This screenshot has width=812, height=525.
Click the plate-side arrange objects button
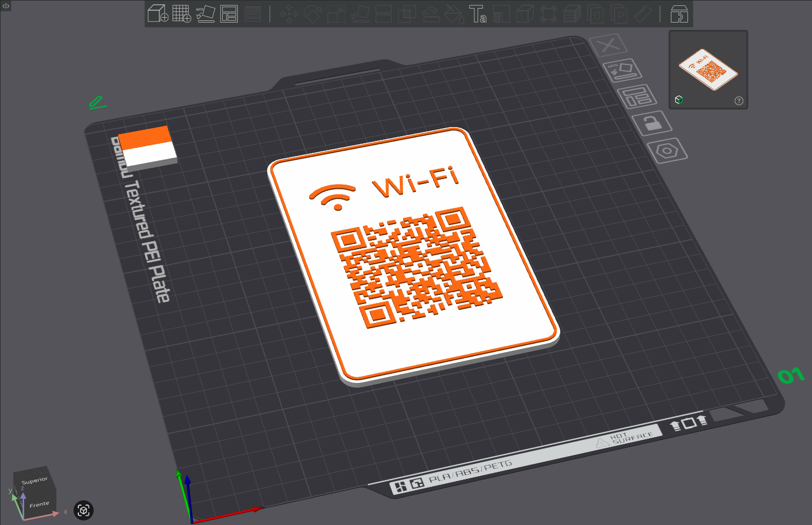click(x=638, y=97)
